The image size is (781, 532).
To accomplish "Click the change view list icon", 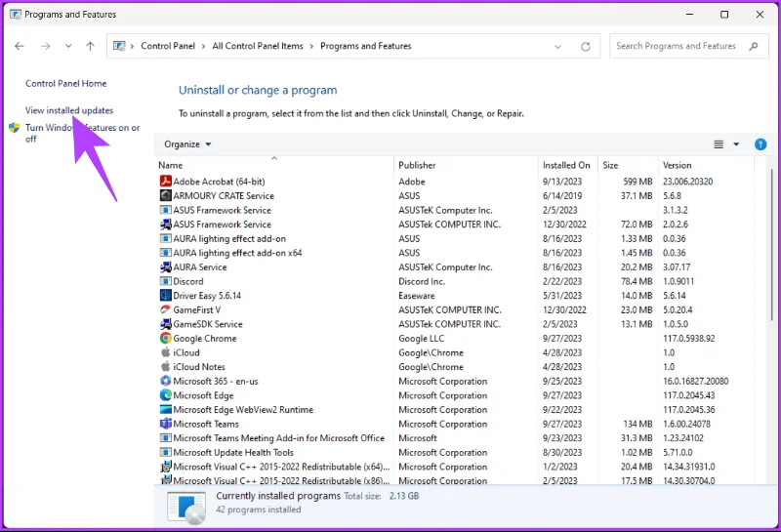I will pyautogui.click(x=719, y=144).
